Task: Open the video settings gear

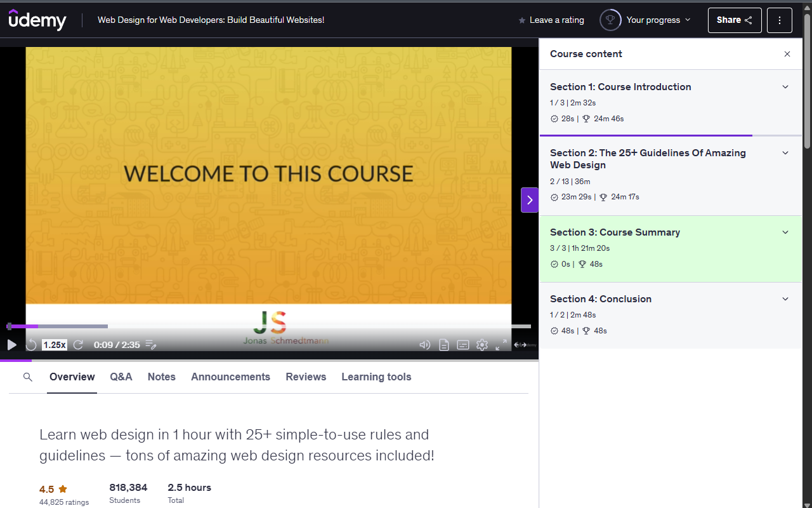Action: (481, 345)
